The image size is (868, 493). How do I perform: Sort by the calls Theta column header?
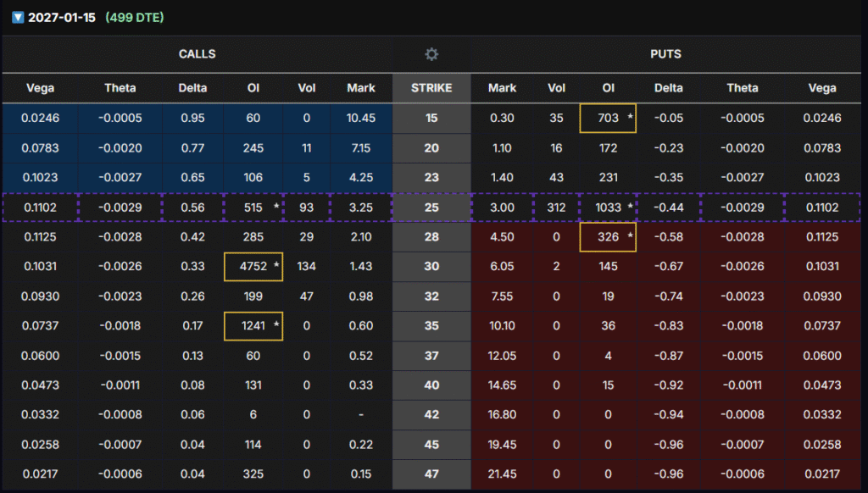120,88
